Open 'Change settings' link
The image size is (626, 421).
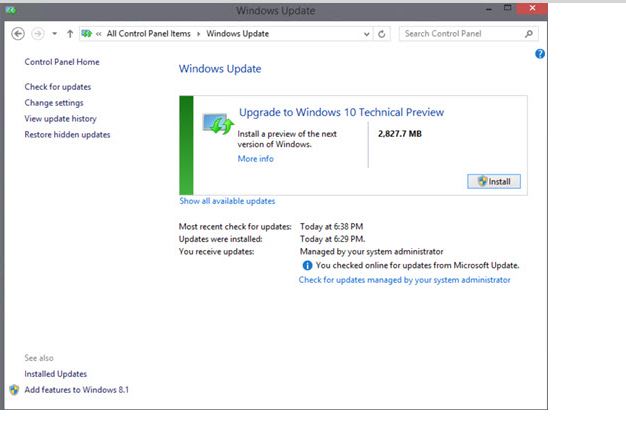pos(54,103)
